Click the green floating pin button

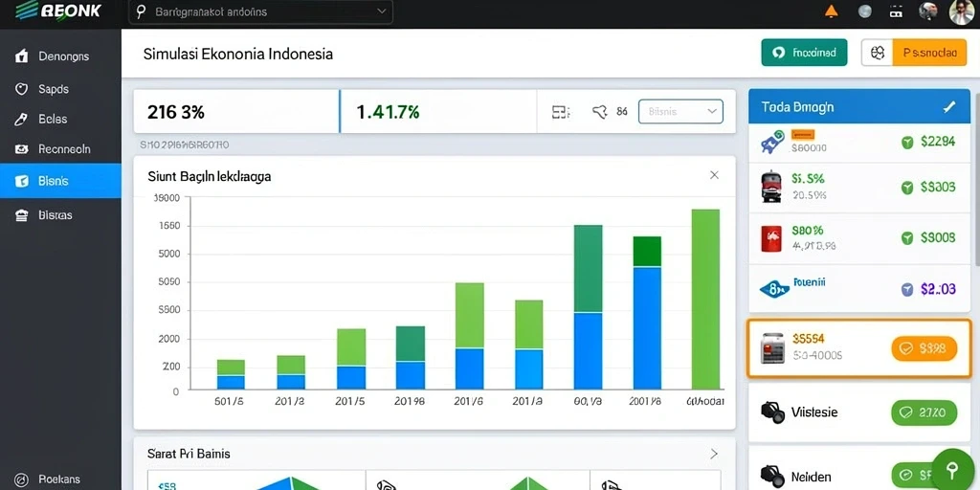coord(952,470)
